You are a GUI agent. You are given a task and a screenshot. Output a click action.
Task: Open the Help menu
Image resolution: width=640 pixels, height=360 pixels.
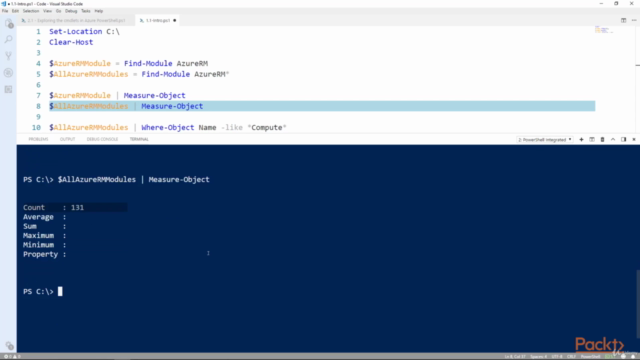tap(99, 11)
